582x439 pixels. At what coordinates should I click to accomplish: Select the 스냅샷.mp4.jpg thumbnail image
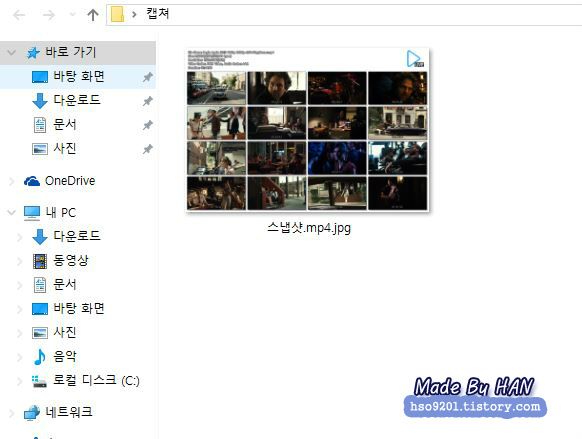click(307, 130)
